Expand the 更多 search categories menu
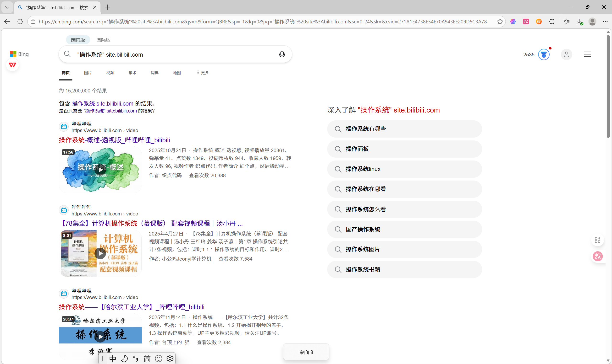This screenshot has height=364, width=612. tap(203, 73)
